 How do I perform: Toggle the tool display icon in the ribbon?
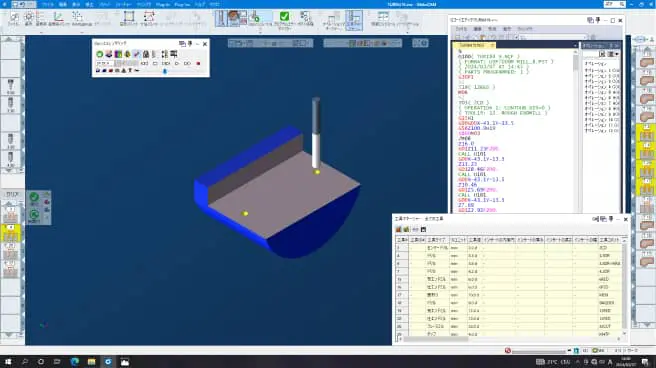tap(220, 18)
